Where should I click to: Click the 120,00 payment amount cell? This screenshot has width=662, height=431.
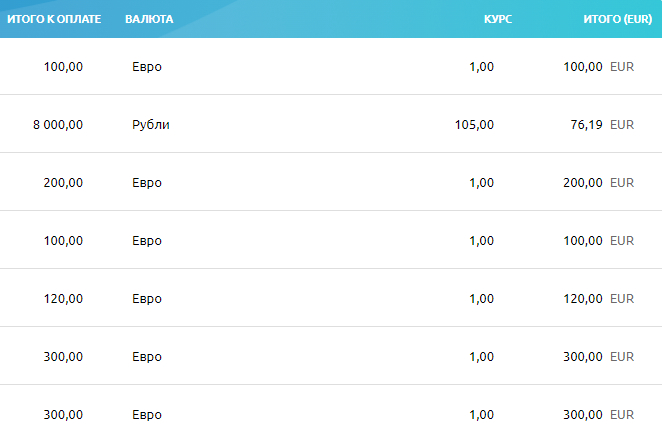coord(63,299)
